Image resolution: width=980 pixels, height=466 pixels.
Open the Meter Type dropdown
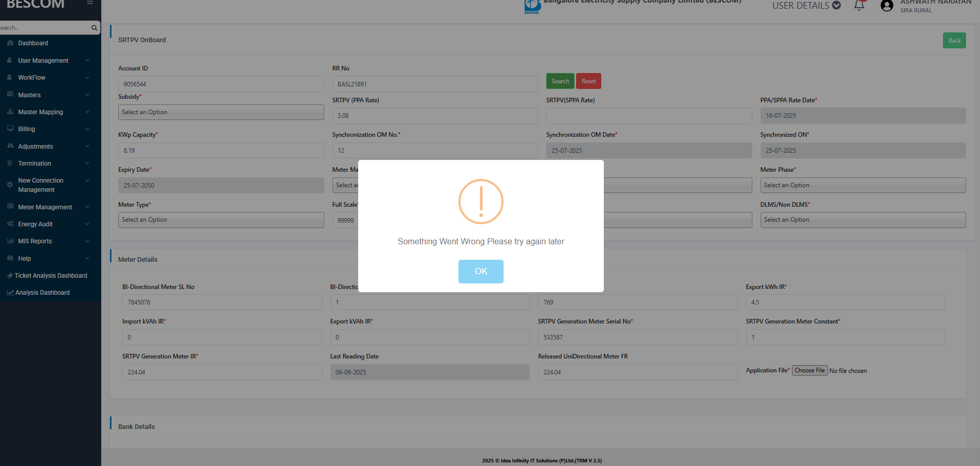pos(221,220)
